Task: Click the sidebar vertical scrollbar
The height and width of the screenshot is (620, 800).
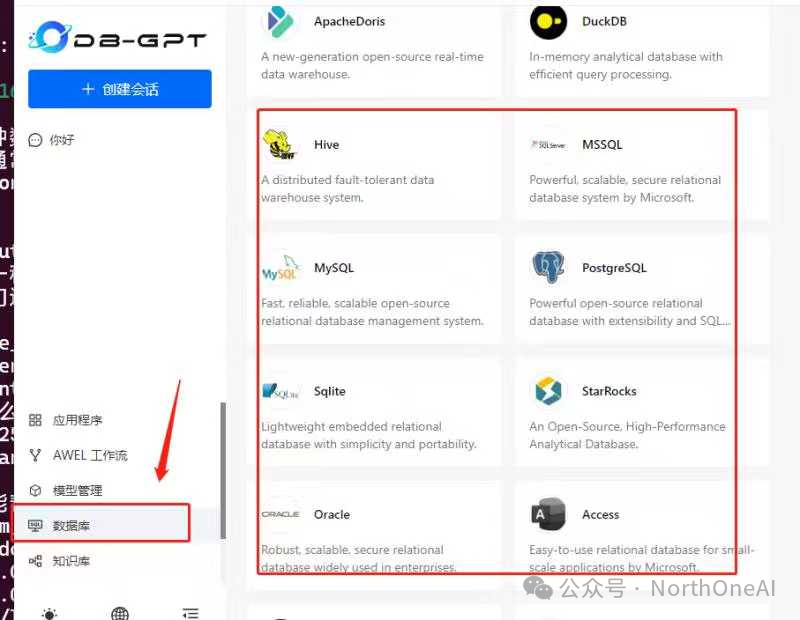Action: coord(222,470)
